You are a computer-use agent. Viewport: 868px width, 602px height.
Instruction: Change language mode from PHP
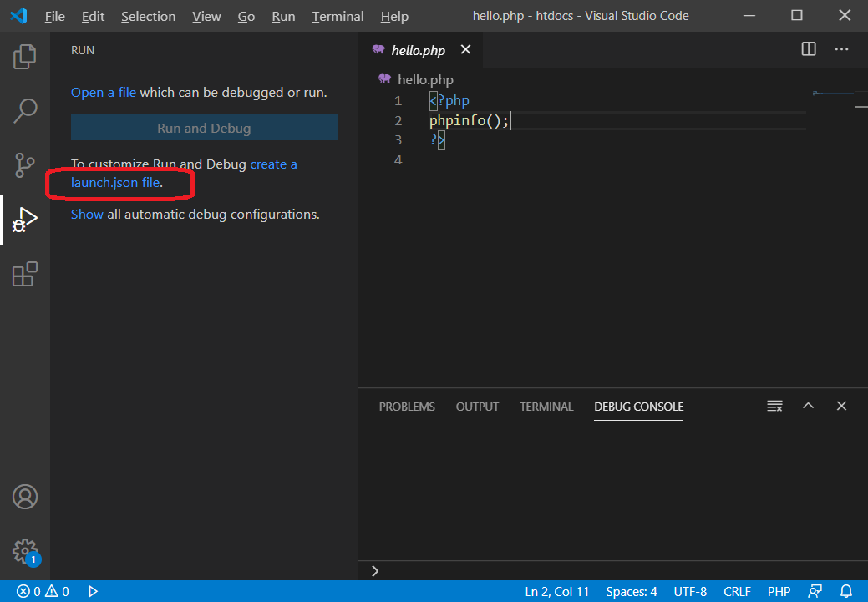779,591
